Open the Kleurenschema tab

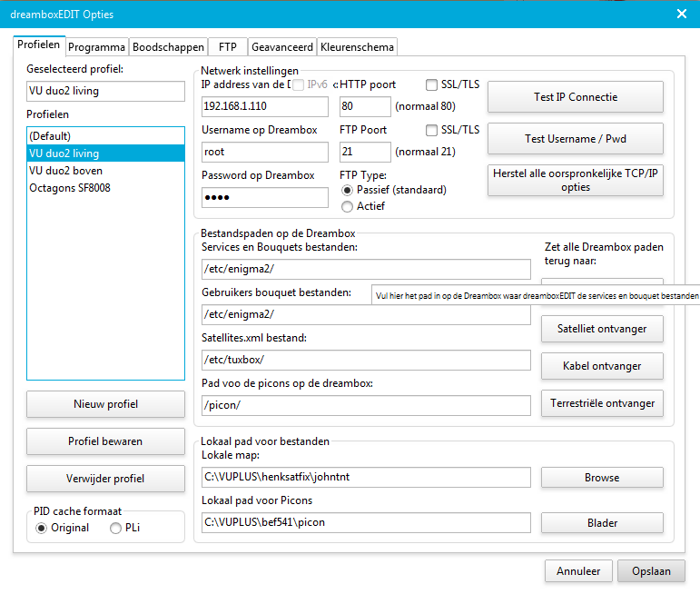[357, 47]
